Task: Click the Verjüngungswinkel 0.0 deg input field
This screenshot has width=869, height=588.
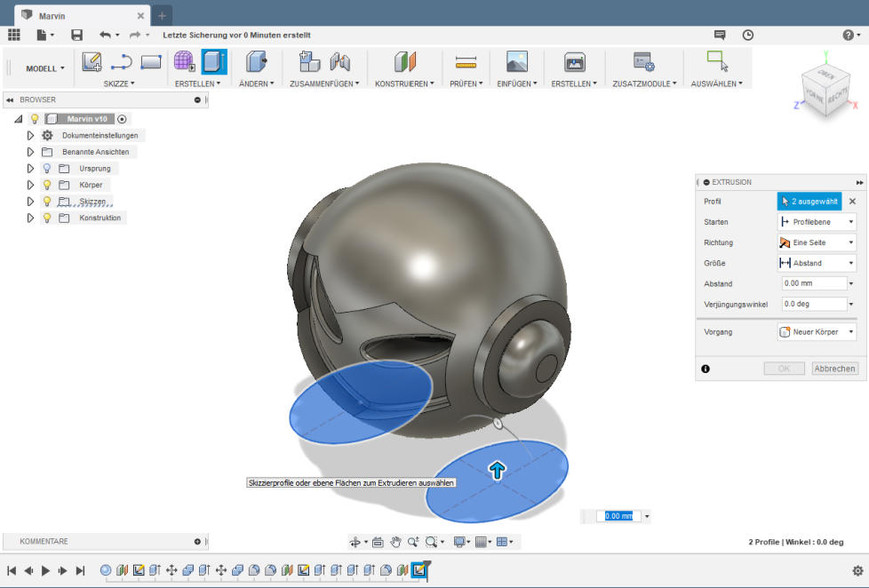Action: coord(814,304)
